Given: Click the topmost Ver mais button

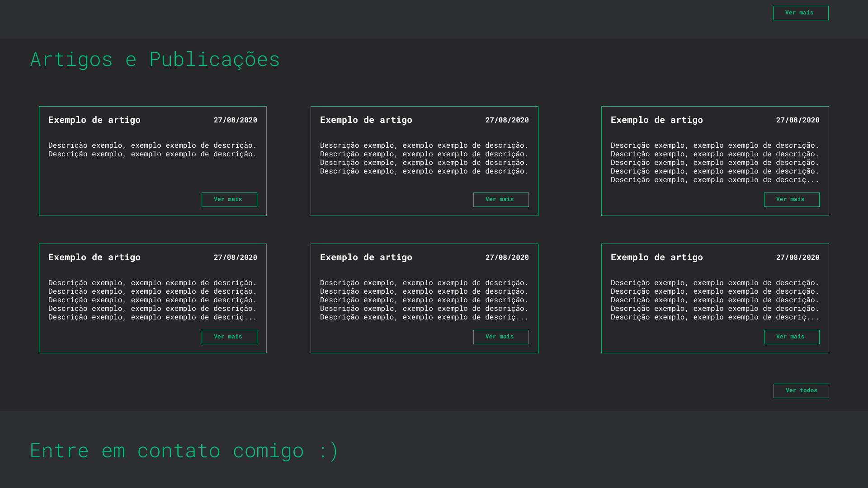Looking at the screenshot, I should pyautogui.click(x=800, y=13).
